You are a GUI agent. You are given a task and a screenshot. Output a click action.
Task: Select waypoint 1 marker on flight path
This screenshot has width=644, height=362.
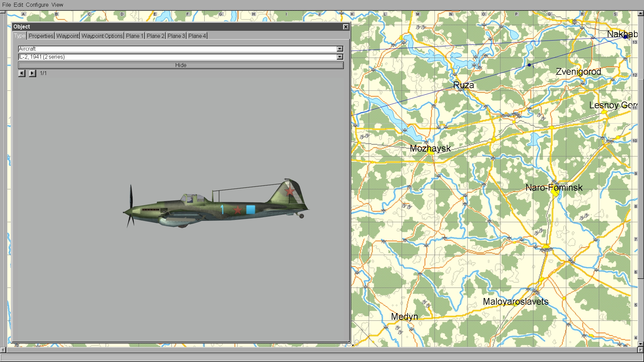coord(529,65)
